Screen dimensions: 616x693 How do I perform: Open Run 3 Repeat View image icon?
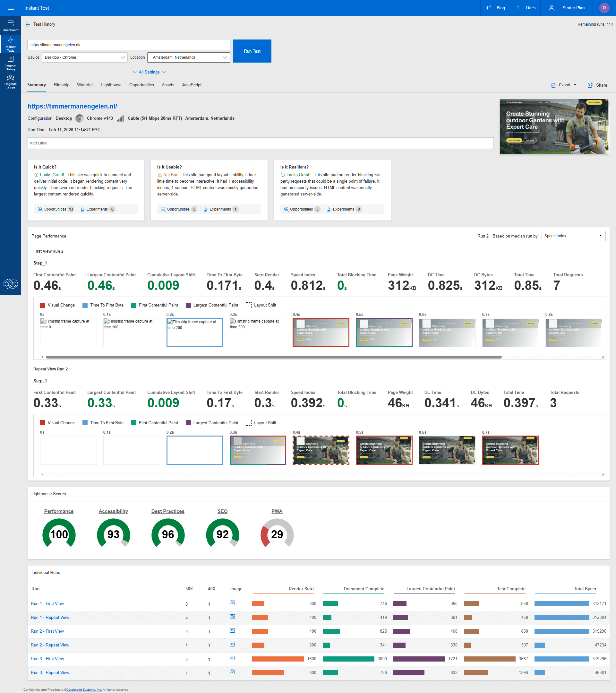(x=232, y=672)
